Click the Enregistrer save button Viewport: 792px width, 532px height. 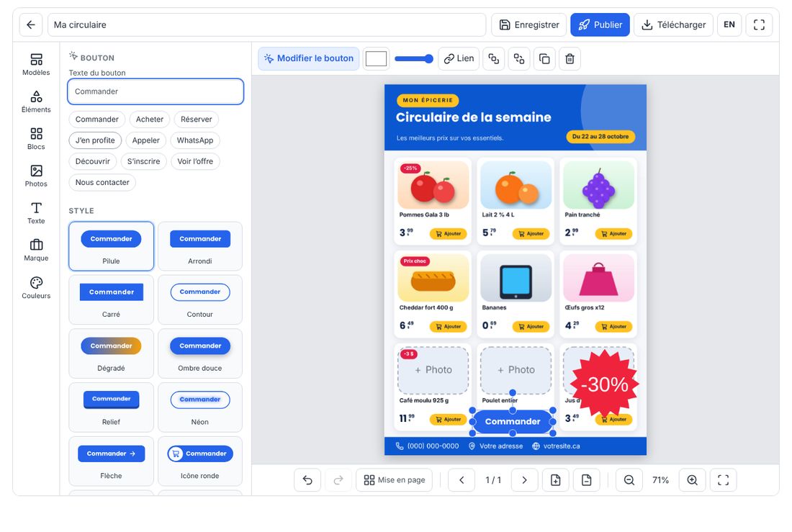point(529,24)
